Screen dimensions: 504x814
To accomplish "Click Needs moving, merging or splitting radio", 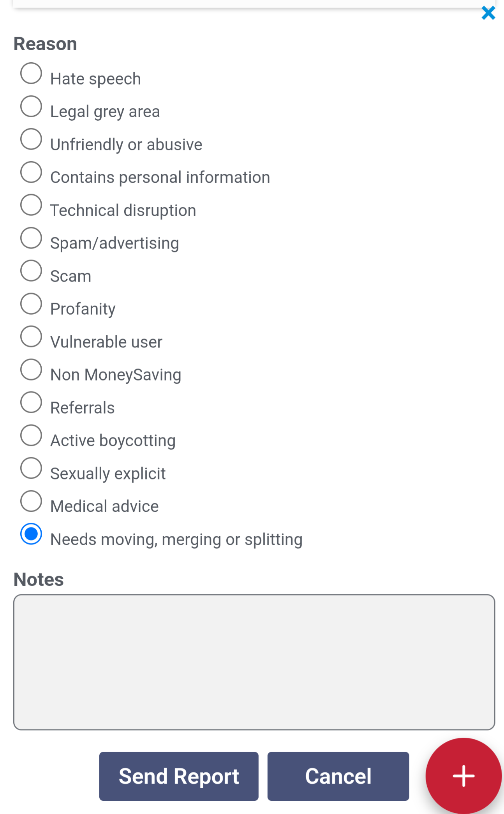I will click(31, 534).
